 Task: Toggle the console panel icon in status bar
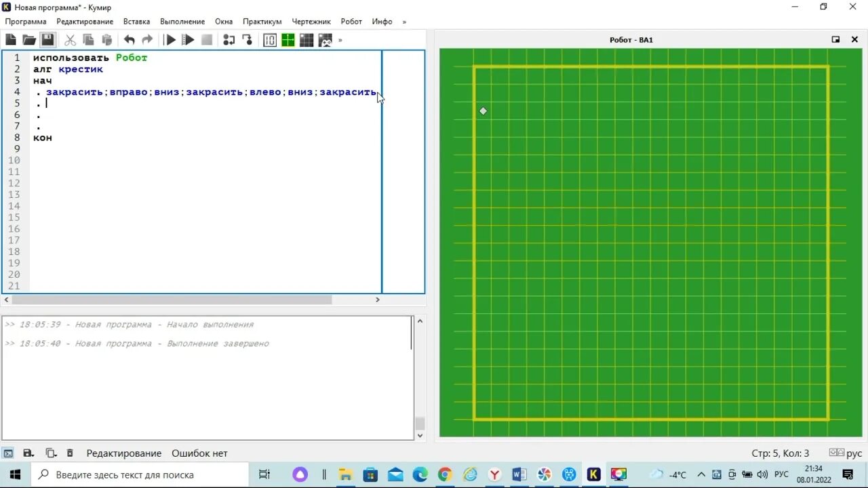coord(8,453)
